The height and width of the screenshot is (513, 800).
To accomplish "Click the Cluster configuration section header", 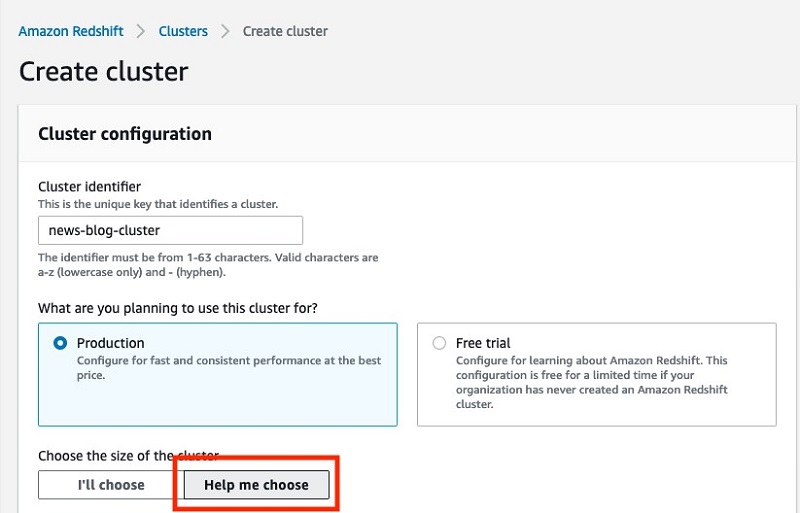I will point(125,134).
